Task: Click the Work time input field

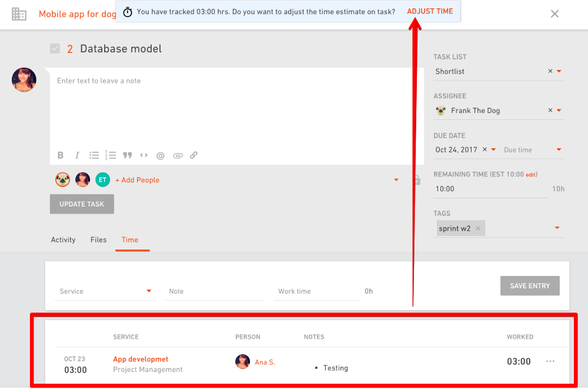Action: tap(316, 291)
